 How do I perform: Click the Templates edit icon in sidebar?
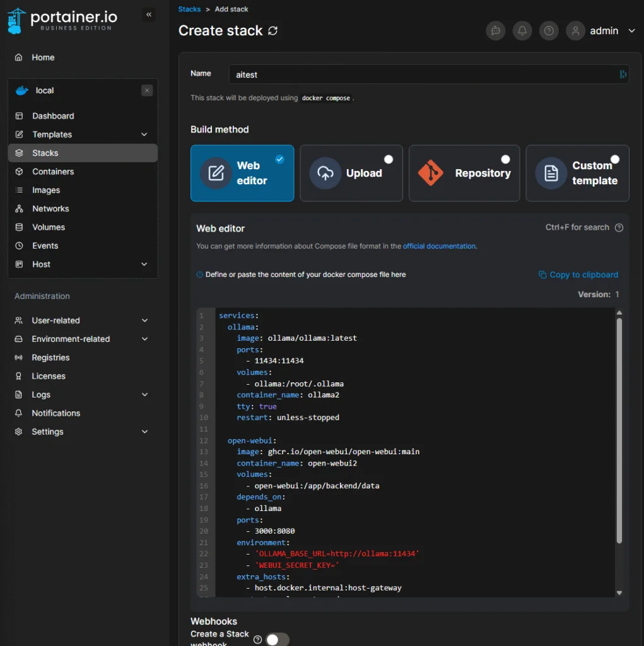(x=19, y=134)
